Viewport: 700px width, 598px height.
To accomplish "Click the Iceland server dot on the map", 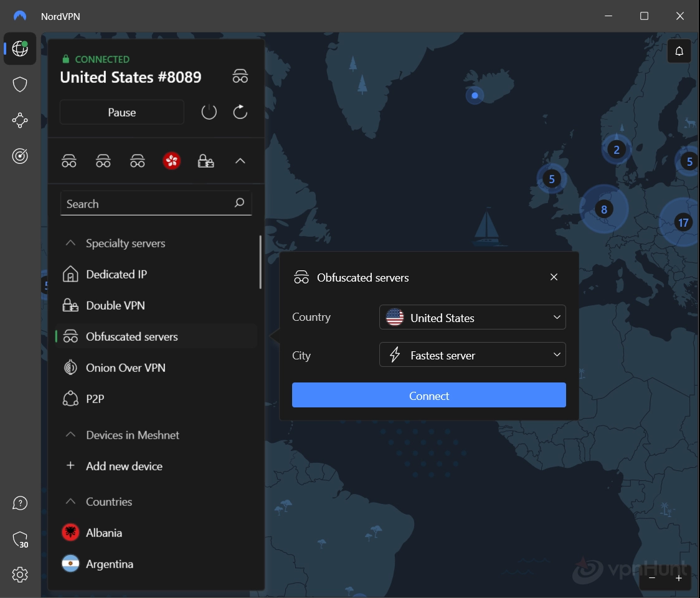I will 475,95.
